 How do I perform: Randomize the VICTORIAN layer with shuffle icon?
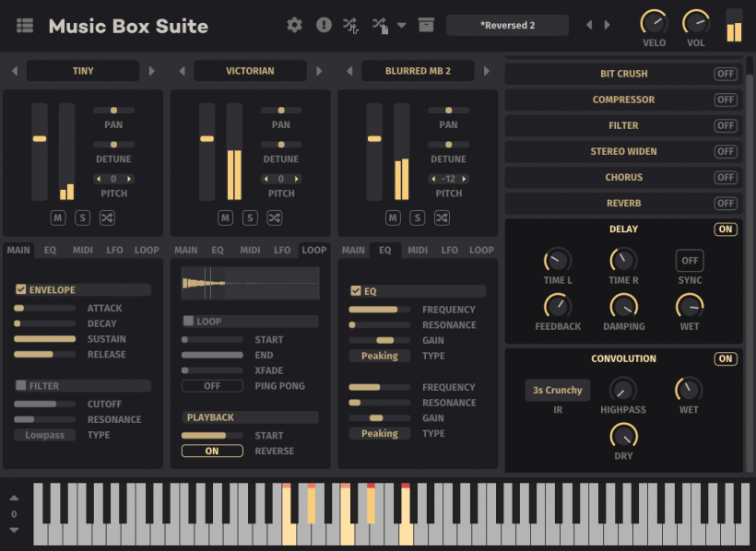point(275,217)
